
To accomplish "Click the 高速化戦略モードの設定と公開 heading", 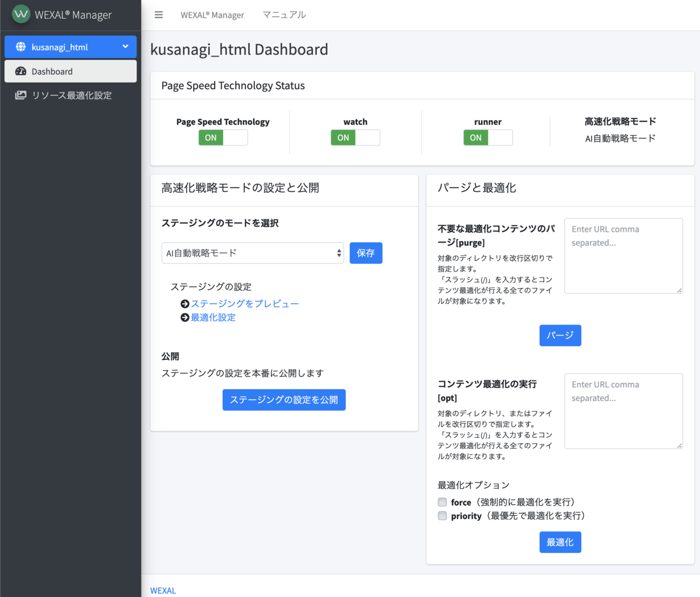I will [241, 188].
